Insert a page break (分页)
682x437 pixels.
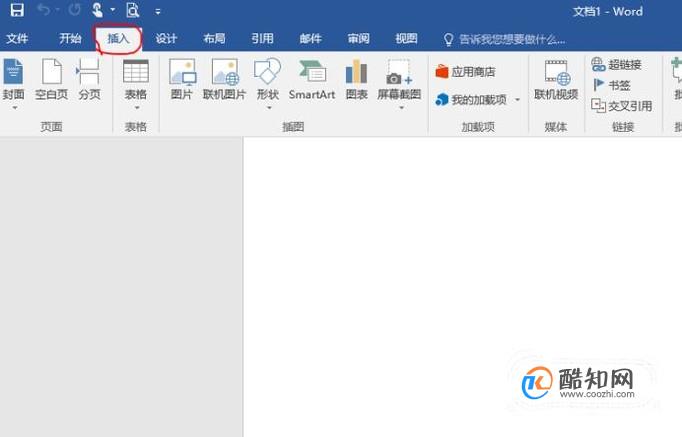90,80
